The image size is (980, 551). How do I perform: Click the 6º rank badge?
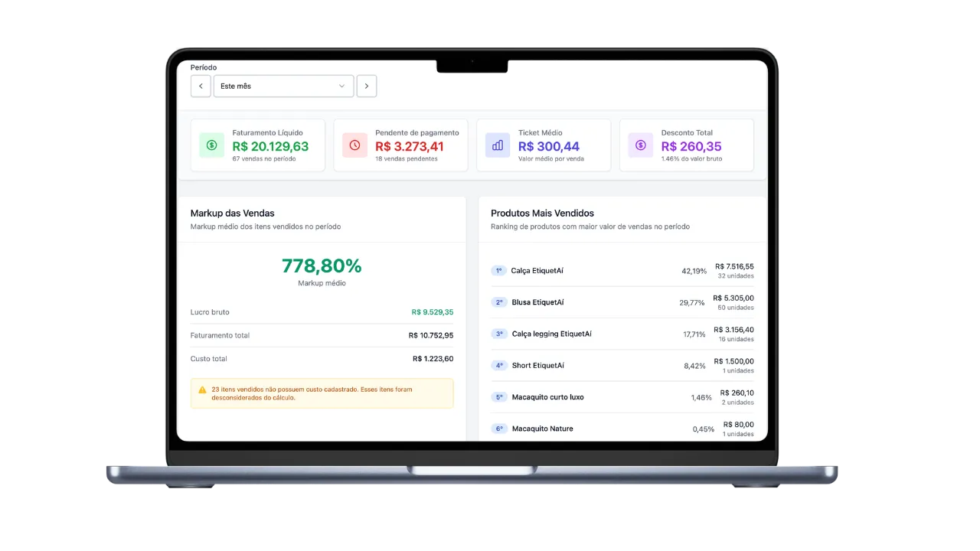[499, 429]
